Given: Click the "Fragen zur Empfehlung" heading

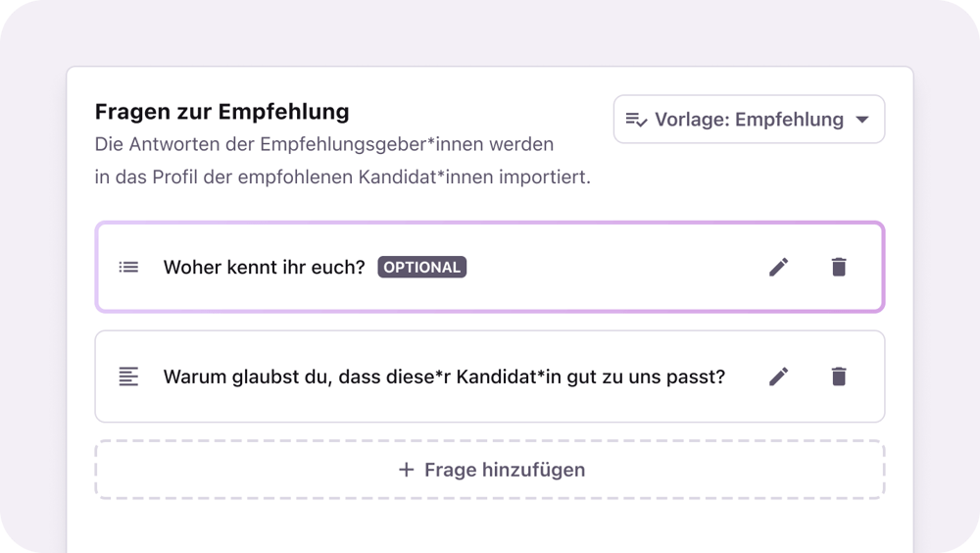Looking at the screenshot, I should pos(221,112).
